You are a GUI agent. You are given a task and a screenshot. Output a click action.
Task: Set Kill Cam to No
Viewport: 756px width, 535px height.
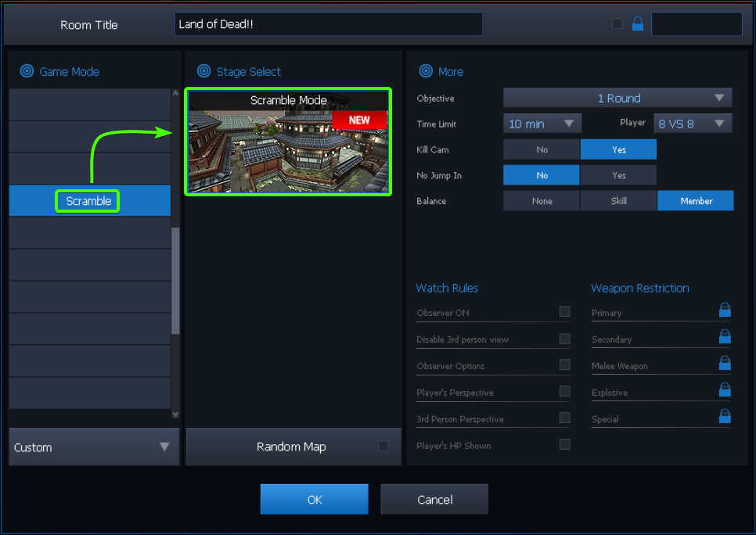(x=542, y=149)
